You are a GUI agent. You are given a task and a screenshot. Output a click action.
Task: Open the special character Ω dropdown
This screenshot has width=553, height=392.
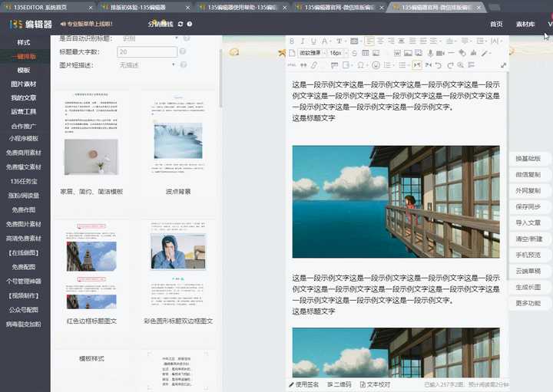click(366, 65)
